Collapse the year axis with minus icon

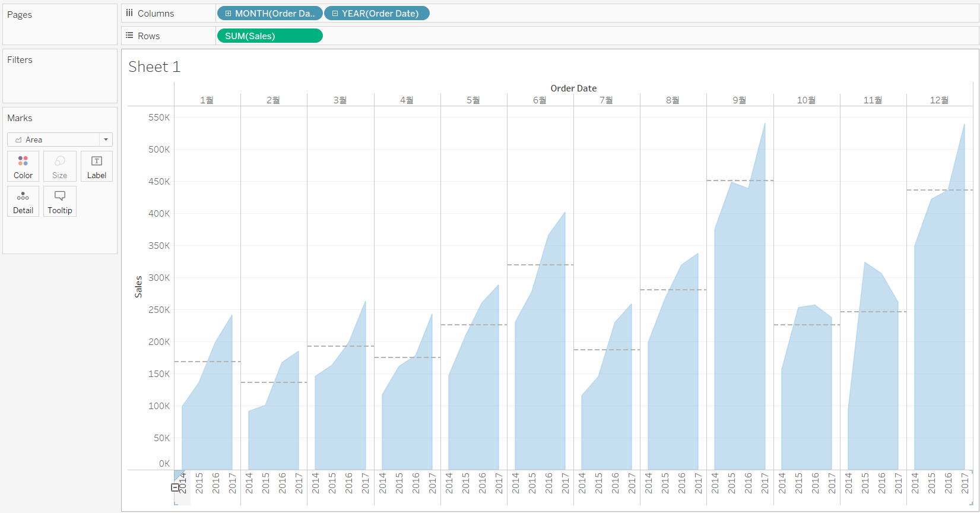point(175,487)
